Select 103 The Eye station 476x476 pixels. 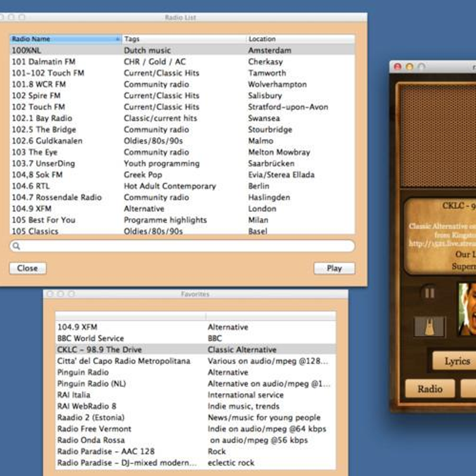click(x=182, y=152)
